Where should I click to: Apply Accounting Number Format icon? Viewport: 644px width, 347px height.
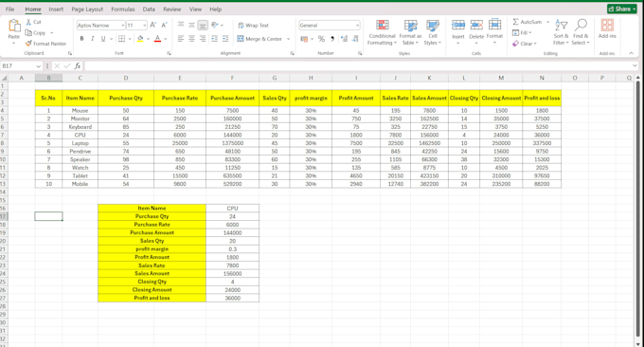304,39
